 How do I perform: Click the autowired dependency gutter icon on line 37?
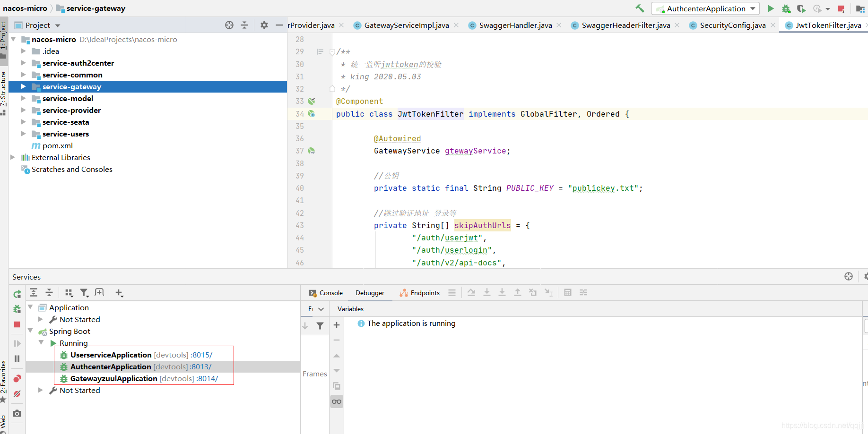point(312,151)
